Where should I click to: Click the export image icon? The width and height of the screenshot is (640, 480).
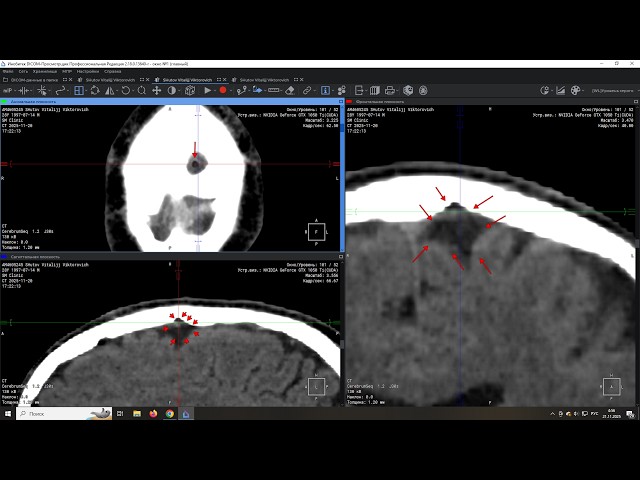359,91
